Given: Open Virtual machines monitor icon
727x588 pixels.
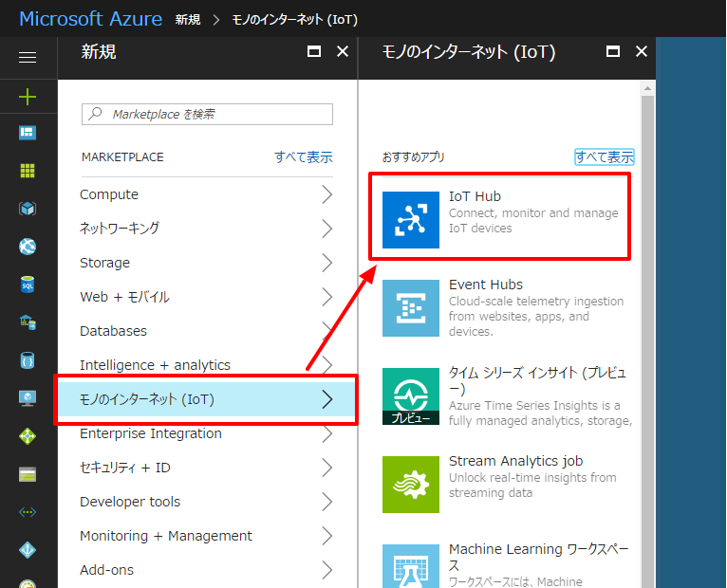Looking at the screenshot, I should click(28, 398).
